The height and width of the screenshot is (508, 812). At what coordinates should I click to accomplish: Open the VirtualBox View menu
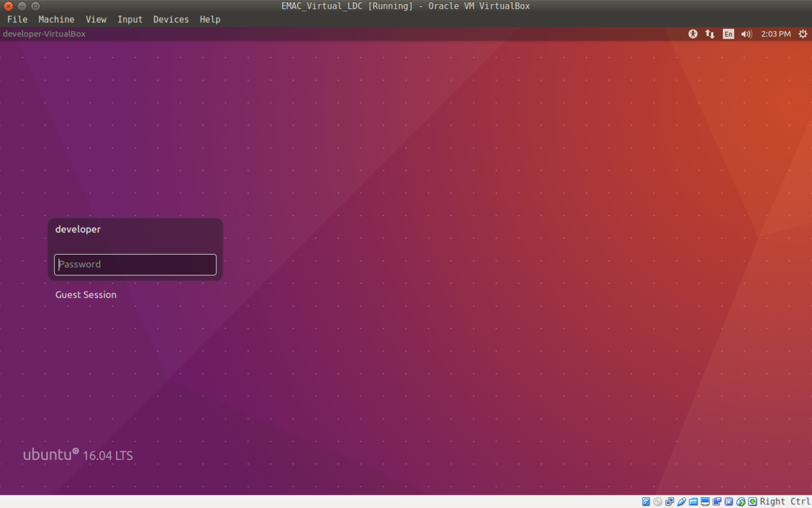point(96,20)
